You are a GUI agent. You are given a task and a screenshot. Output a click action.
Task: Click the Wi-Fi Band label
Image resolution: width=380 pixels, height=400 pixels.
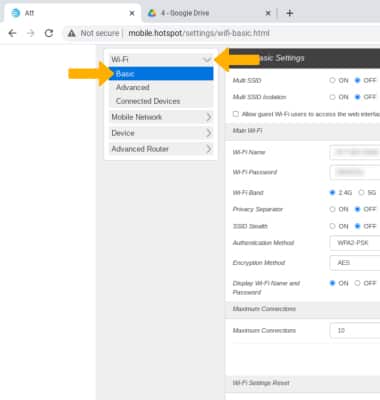[248, 193]
